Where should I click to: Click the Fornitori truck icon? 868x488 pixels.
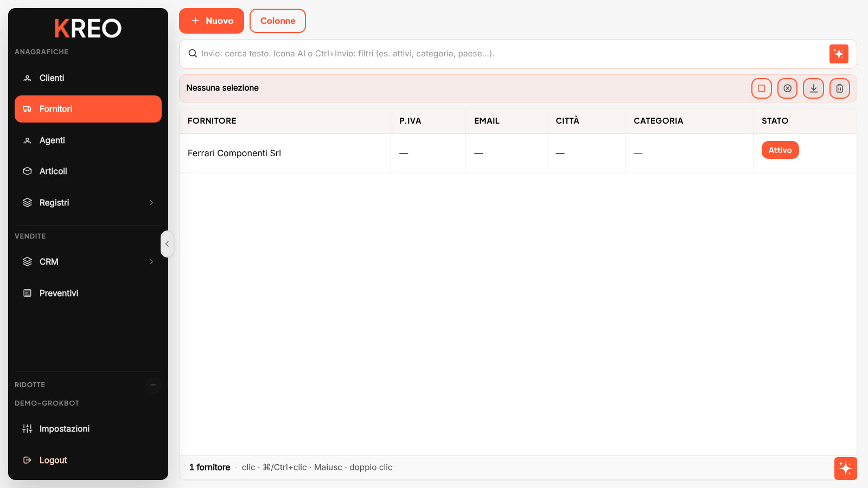coord(27,109)
